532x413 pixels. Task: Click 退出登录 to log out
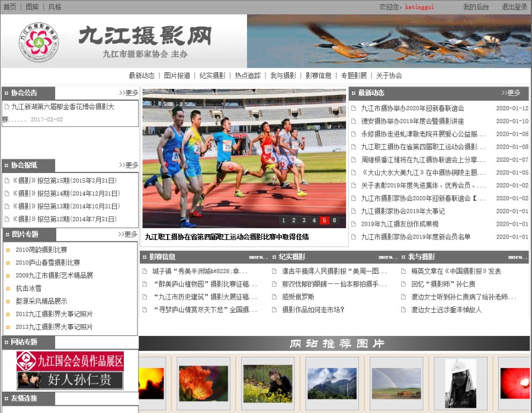514,7
